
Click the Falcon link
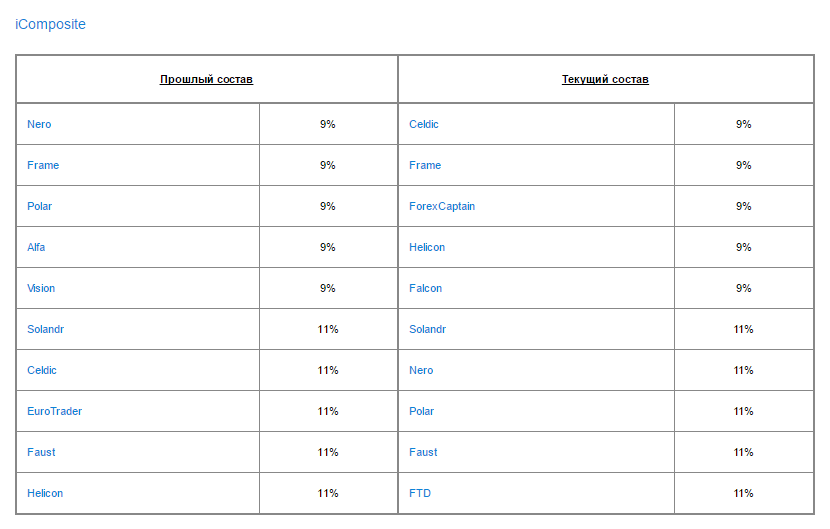425,288
